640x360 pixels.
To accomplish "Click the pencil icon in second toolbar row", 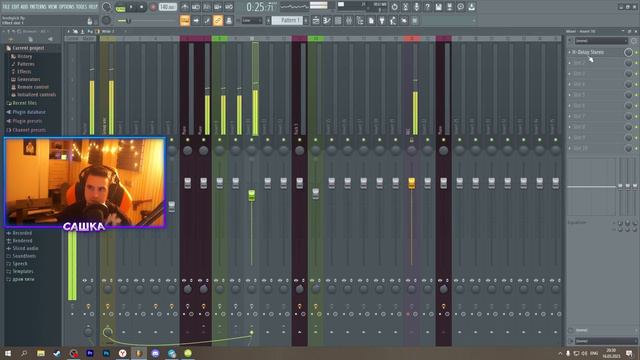I will coord(207,20).
